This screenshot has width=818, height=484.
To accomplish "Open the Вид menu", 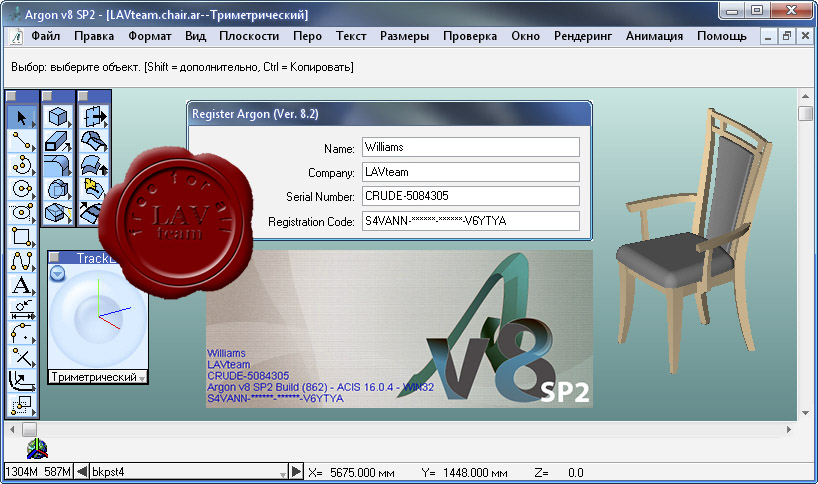I will (195, 36).
